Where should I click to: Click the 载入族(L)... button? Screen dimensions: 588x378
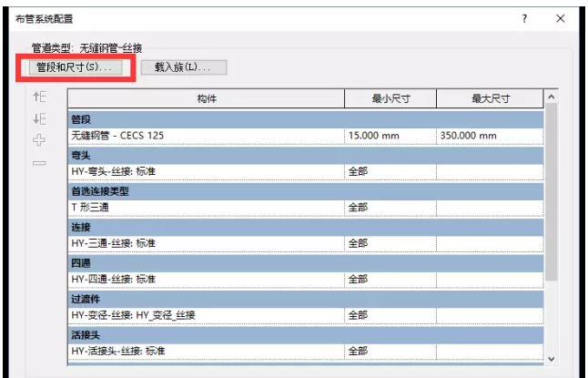pyautogui.click(x=183, y=67)
